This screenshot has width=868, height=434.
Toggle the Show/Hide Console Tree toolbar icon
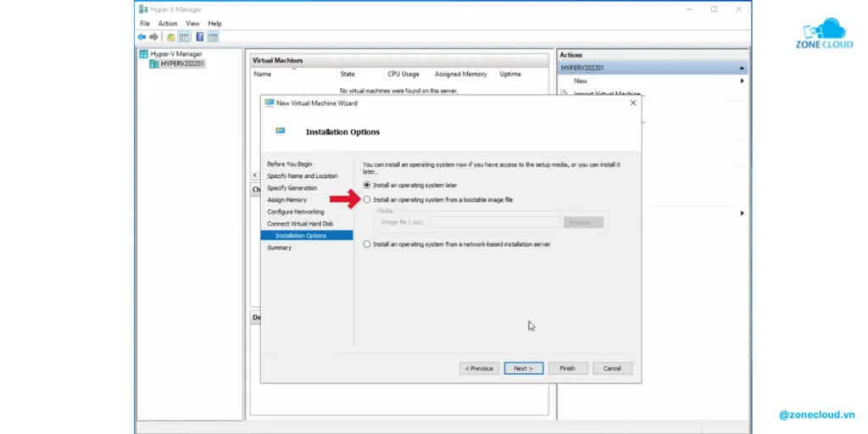pos(184,37)
